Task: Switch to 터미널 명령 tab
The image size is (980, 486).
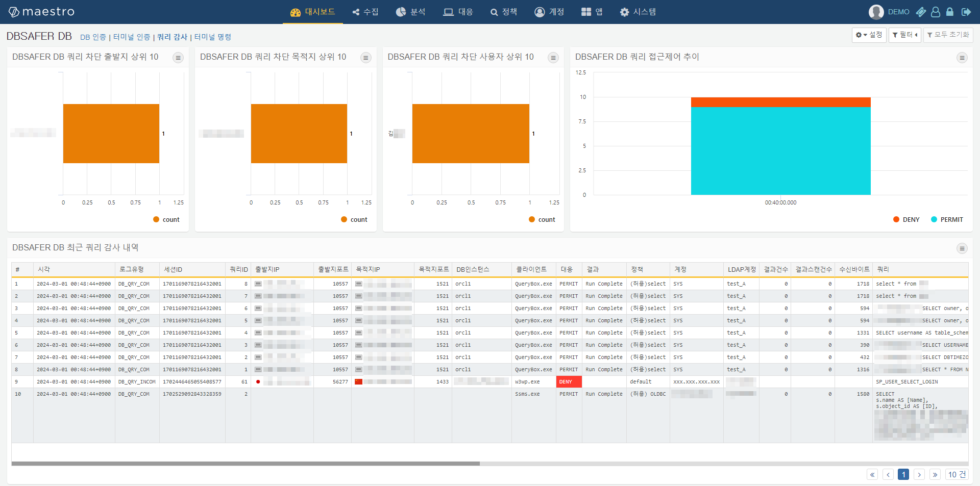Action: point(213,37)
